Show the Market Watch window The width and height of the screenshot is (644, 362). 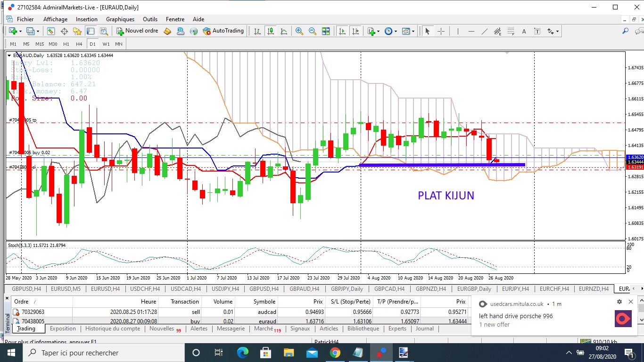pyautogui.click(x=50, y=31)
